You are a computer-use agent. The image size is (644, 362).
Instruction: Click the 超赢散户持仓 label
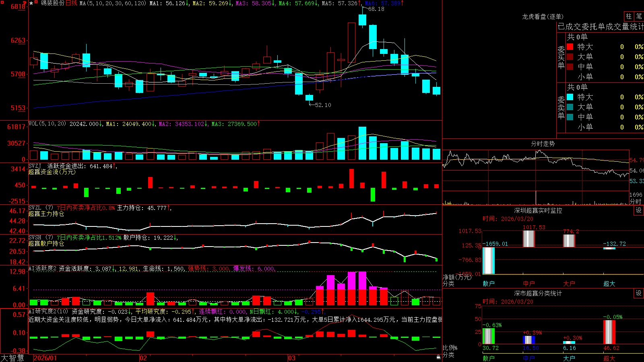46,243
